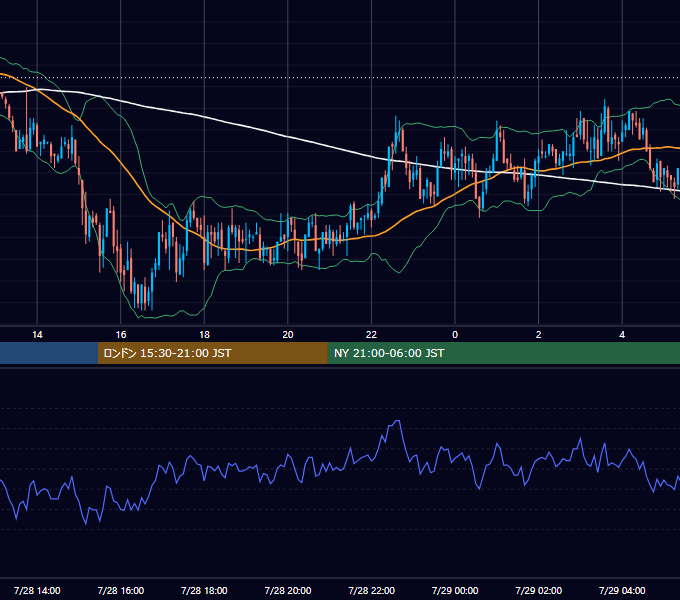This screenshot has width=680, height=600.
Task: Click the 7/28 20:00 time label
Action: 288,590
